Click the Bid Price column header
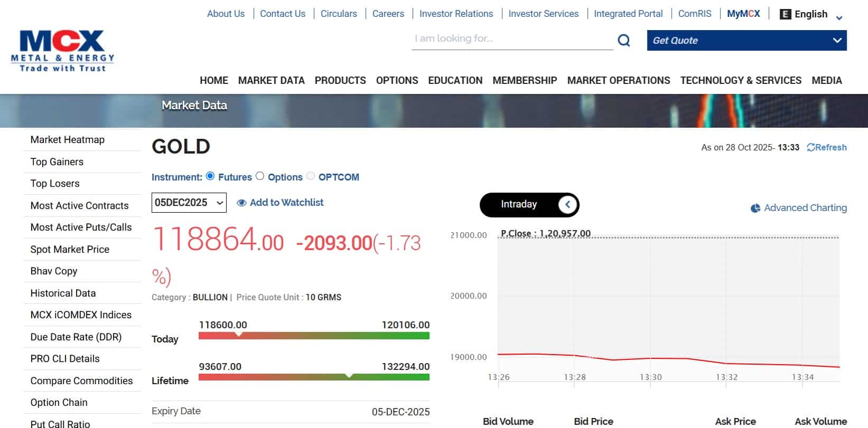This screenshot has height=428, width=868. pos(593,422)
